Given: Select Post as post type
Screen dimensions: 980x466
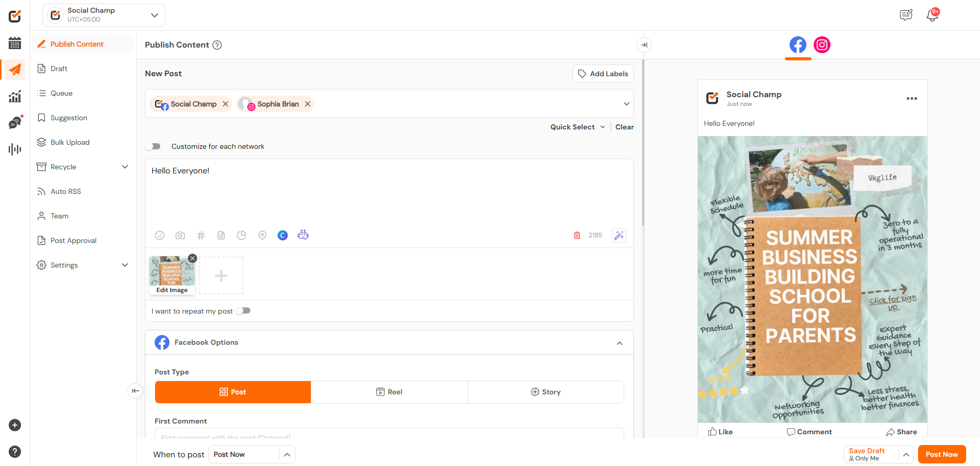Looking at the screenshot, I should point(233,392).
